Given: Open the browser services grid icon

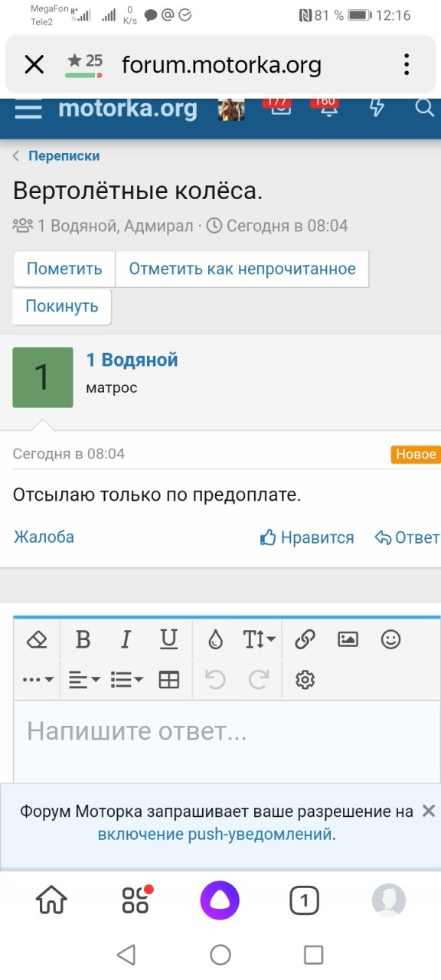Looking at the screenshot, I should click(x=136, y=900).
